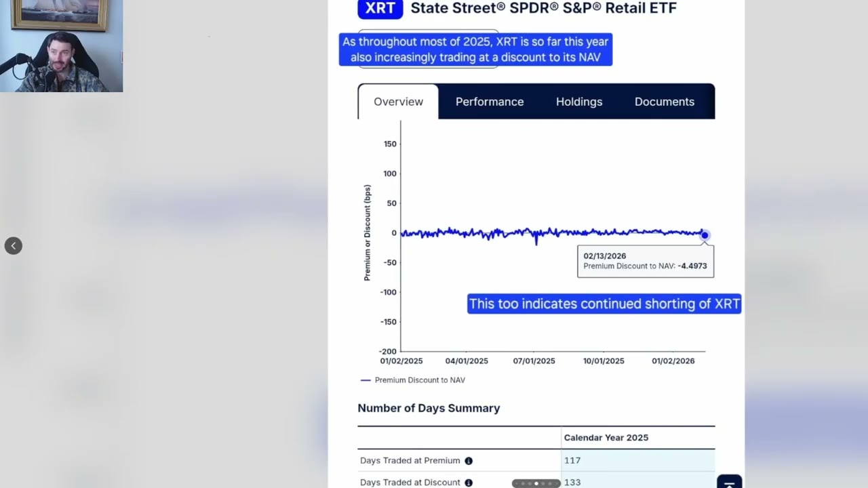Select the 133 value in the discount row
Viewport: 868px width, 488px height.
pyautogui.click(x=572, y=483)
